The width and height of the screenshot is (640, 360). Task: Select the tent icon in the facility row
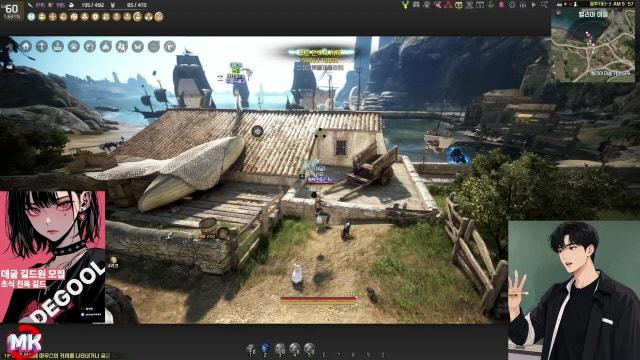point(105,46)
